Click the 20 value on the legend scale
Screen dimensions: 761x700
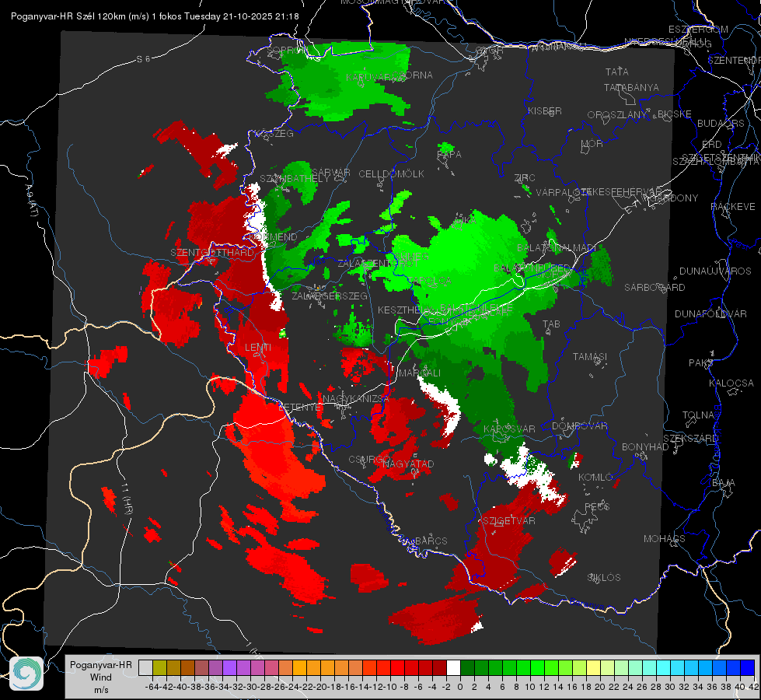pos(600,687)
